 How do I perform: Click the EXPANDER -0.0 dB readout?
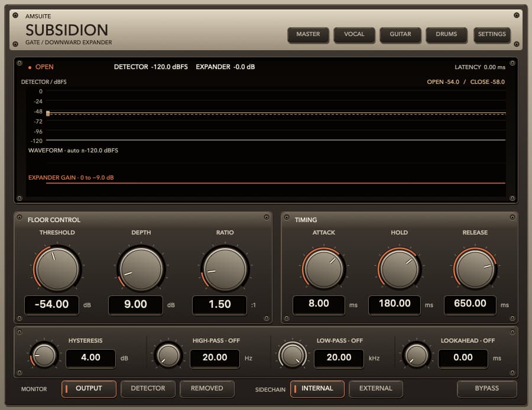click(x=225, y=67)
